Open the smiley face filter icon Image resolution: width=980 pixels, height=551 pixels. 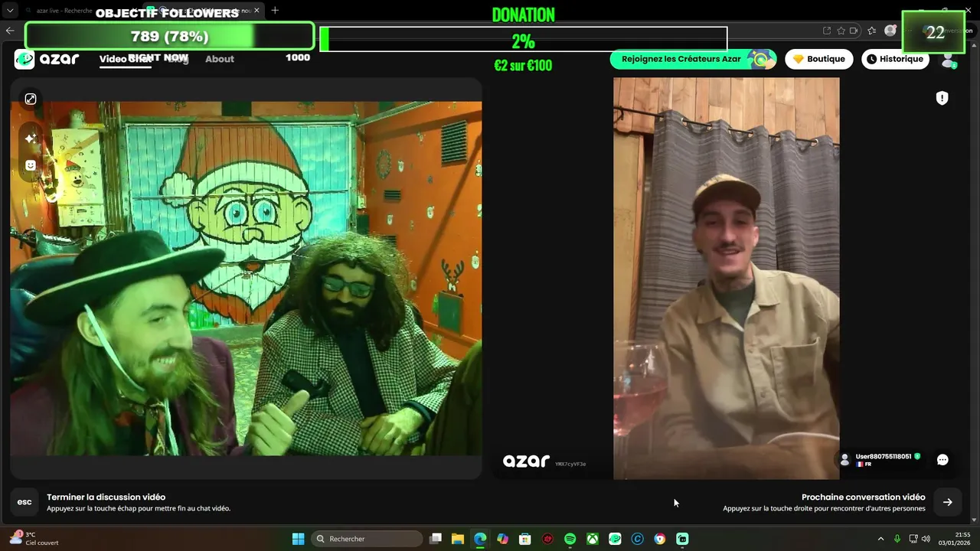31,165
